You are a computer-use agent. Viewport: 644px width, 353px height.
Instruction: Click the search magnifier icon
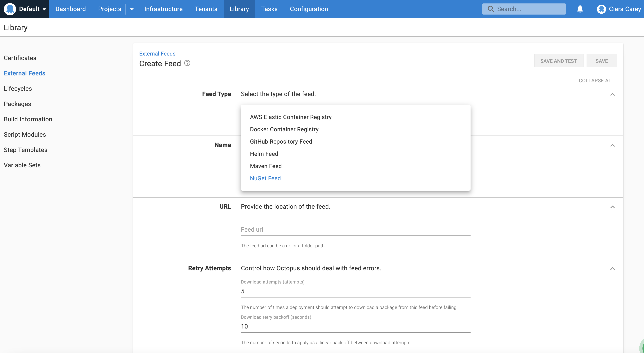tap(491, 9)
